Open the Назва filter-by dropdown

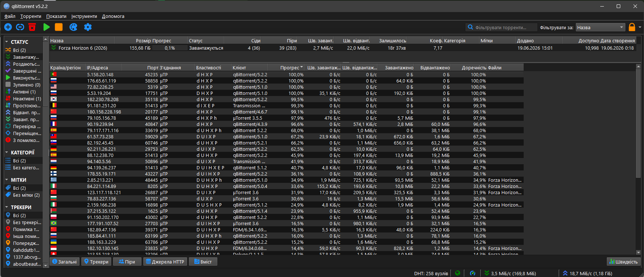600,27
